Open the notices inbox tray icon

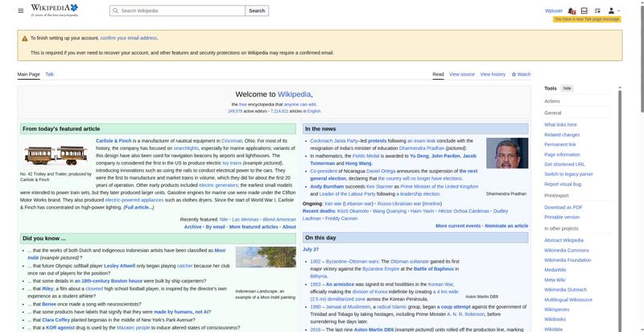(584, 10)
